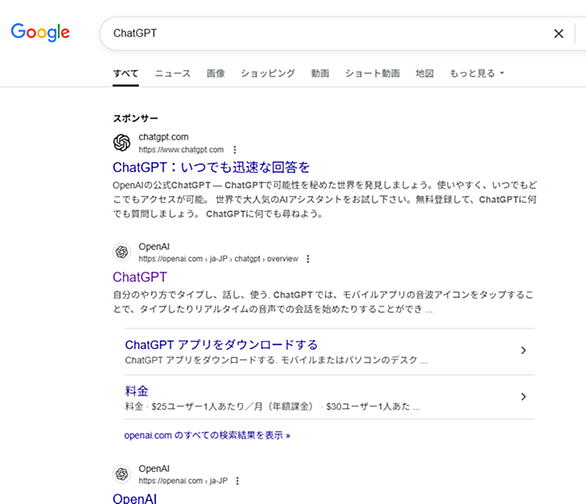
Task: Switch to ショート動画 tab
Action: click(x=372, y=73)
